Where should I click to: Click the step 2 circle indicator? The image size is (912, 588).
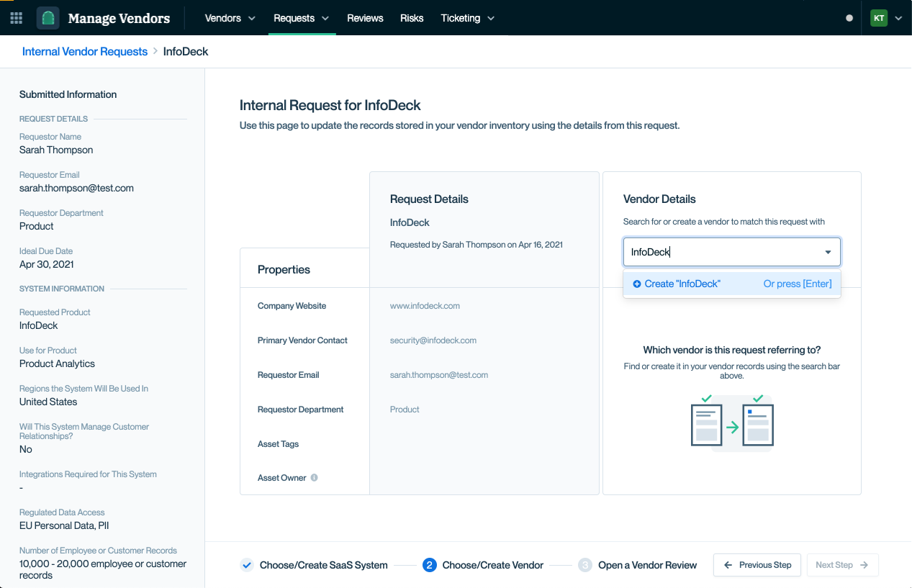[430, 565]
